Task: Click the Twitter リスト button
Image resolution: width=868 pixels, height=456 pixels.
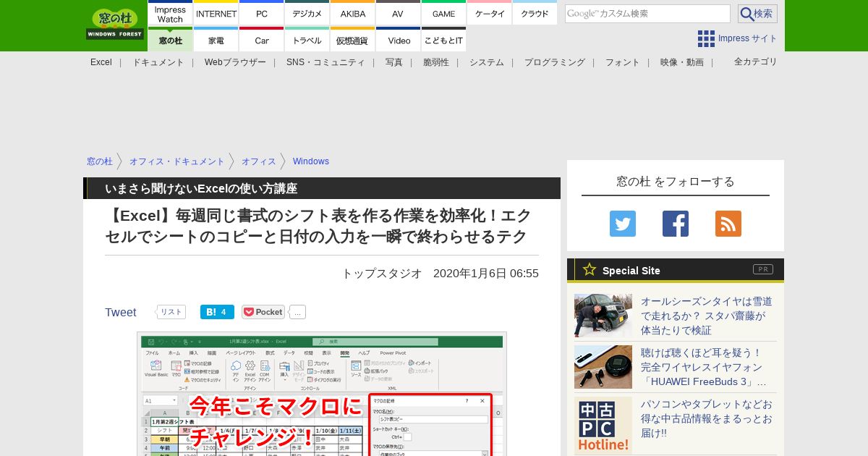Action: tap(171, 312)
